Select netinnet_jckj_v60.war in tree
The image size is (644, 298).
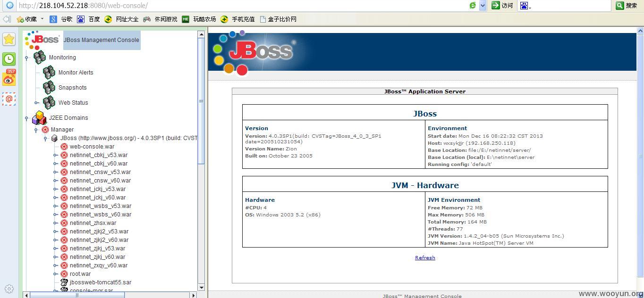pyautogui.click(x=98, y=198)
